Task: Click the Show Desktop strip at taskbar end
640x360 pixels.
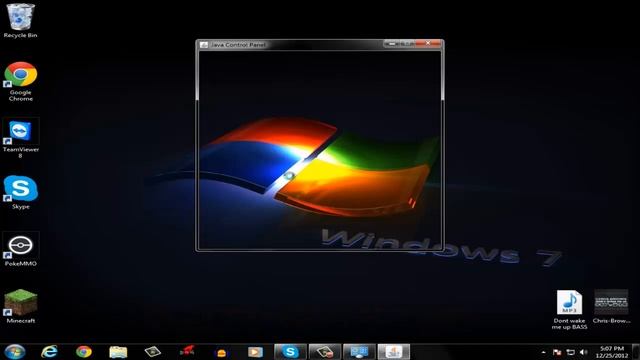Action: pos(636,351)
